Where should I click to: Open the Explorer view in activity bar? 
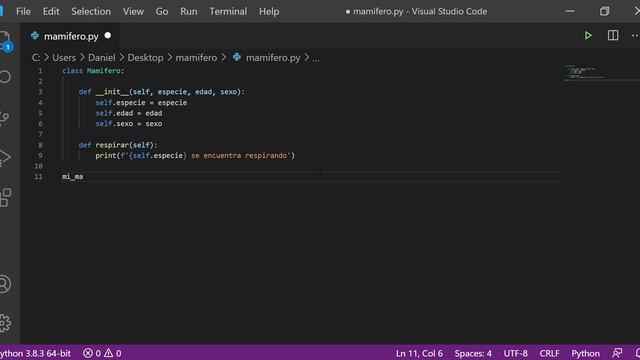pos(5,40)
